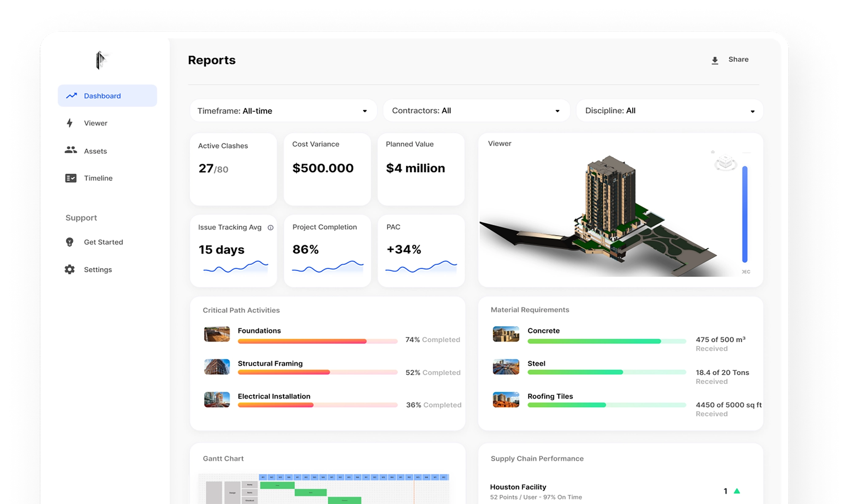This screenshot has height=504, width=850.
Task: Click the download icon next to Share
Action: [x=715, y=59]
